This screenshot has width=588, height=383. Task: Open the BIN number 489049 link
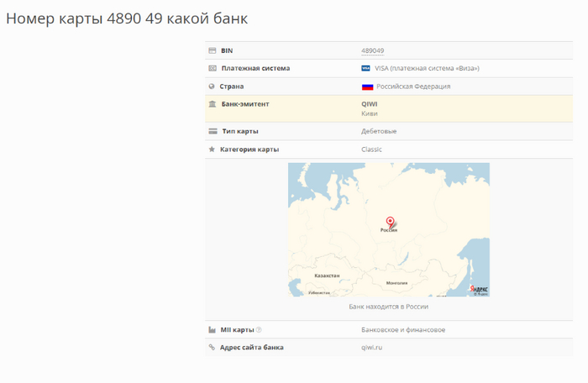coord(373,50)
